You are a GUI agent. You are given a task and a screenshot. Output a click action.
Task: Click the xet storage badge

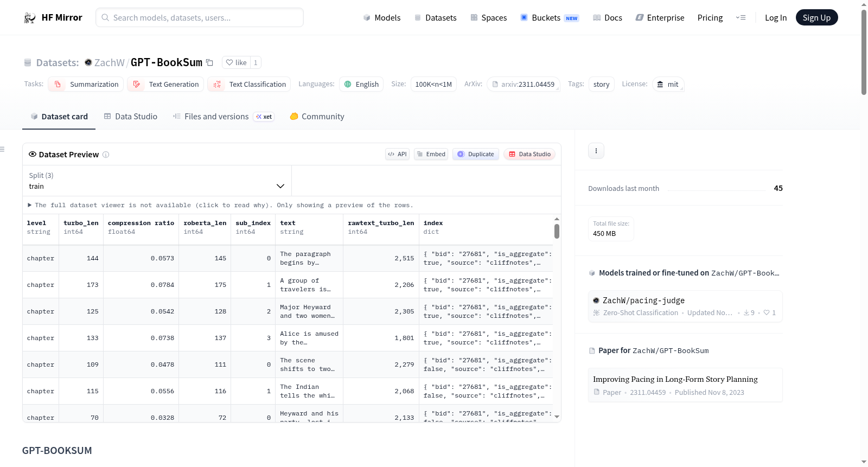tap(264, 117)
